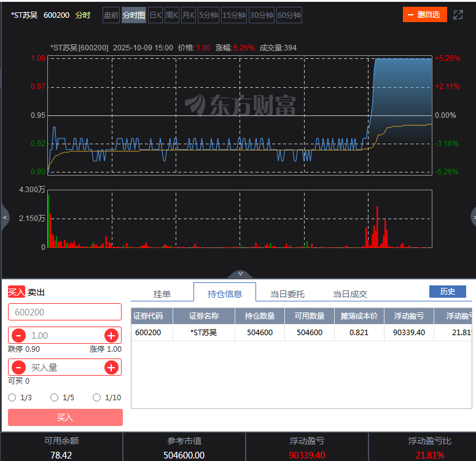Decrease buy quantity with minus button
The width and height of the screenshot is (476, 461).
tap(18, 368)
